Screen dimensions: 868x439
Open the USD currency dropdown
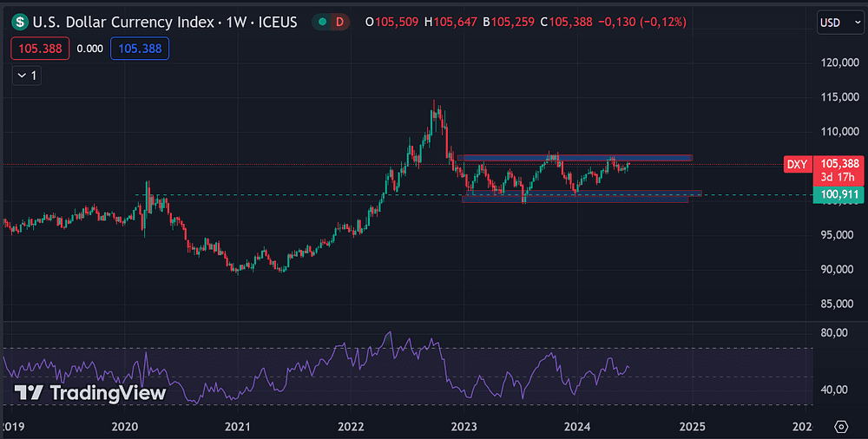coord(840,23)
